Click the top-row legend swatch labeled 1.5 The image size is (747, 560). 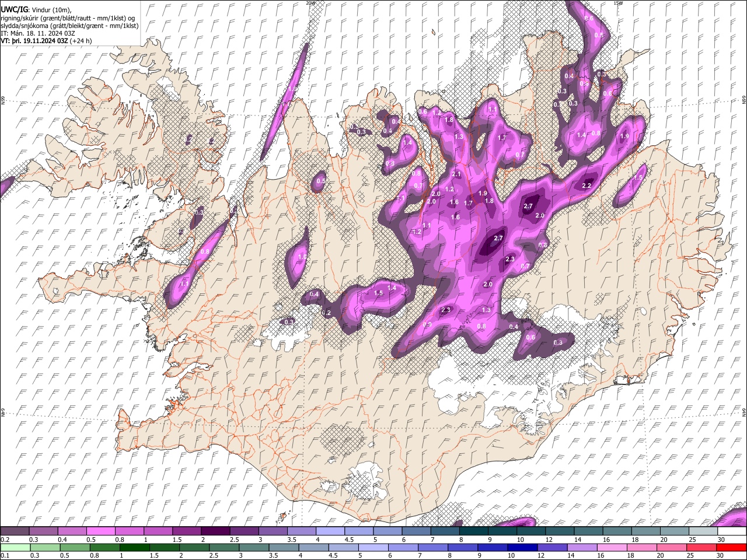coord(187,531)
